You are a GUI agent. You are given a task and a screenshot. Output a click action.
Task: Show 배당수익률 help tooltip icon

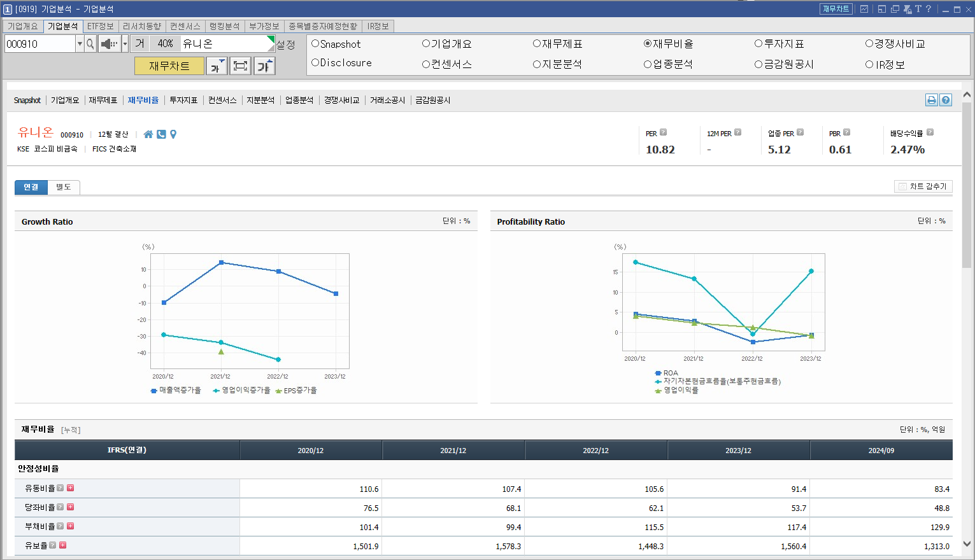930,132
